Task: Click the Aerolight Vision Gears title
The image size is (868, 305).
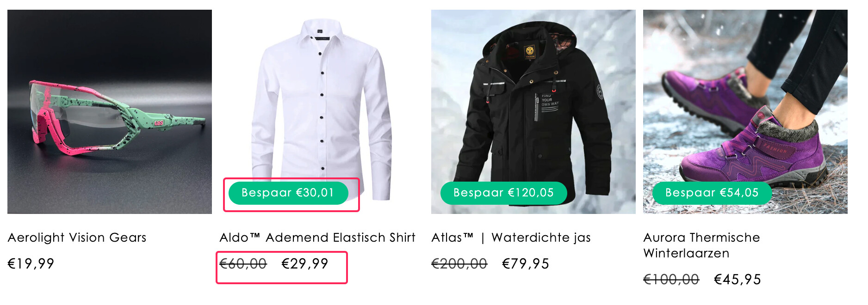Action: click(x=77, y=238)
